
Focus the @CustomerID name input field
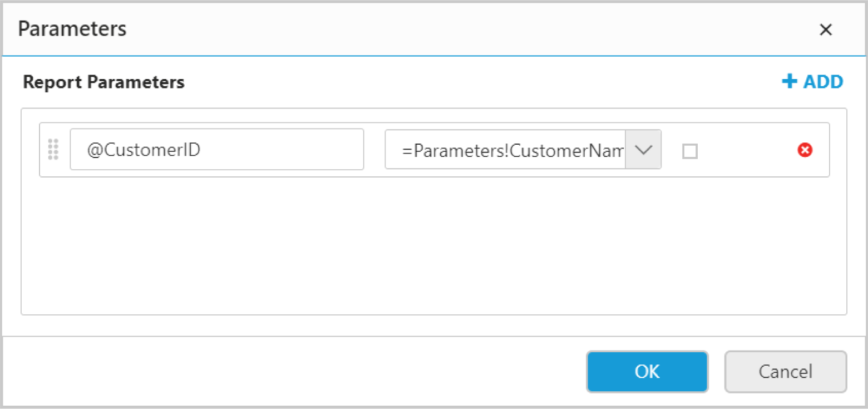pyautogui.click(x=216, y=150)
